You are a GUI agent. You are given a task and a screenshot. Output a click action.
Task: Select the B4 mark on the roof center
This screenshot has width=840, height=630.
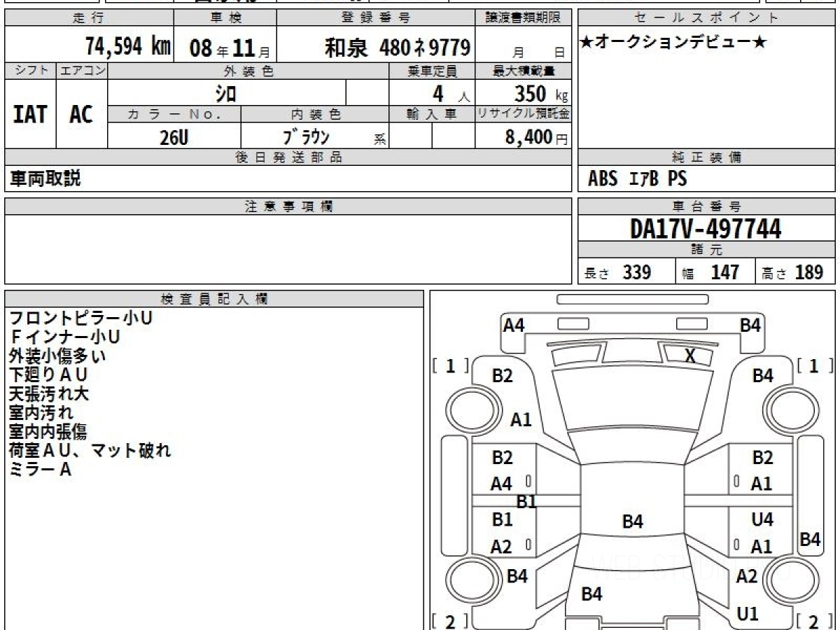click(x=633, y=521)
